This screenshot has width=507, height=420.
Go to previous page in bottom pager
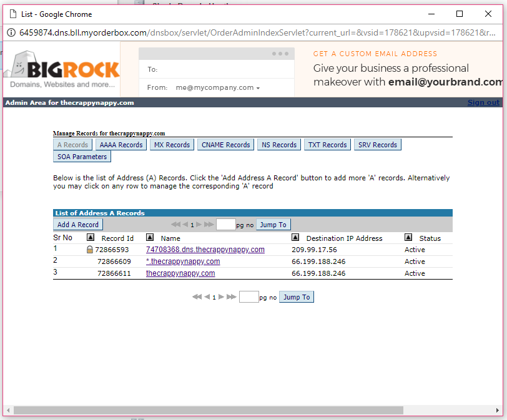coord(207,296)
